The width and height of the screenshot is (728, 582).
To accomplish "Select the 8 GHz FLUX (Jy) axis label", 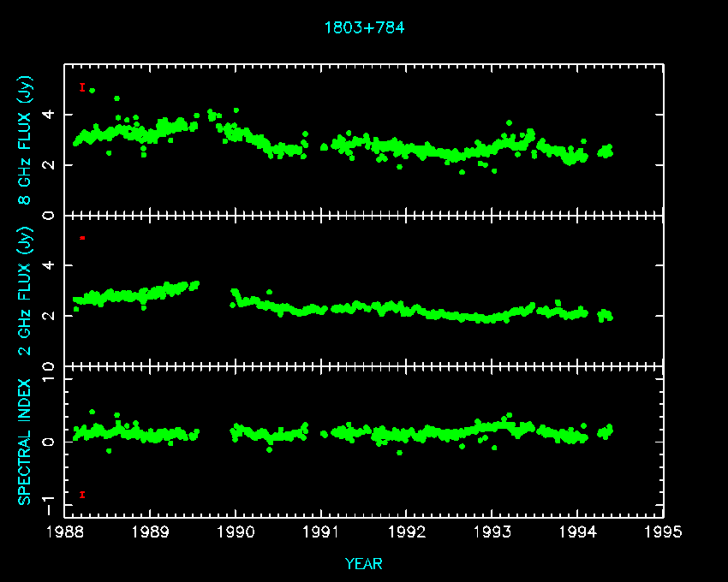I will click(x=26, y=140).
